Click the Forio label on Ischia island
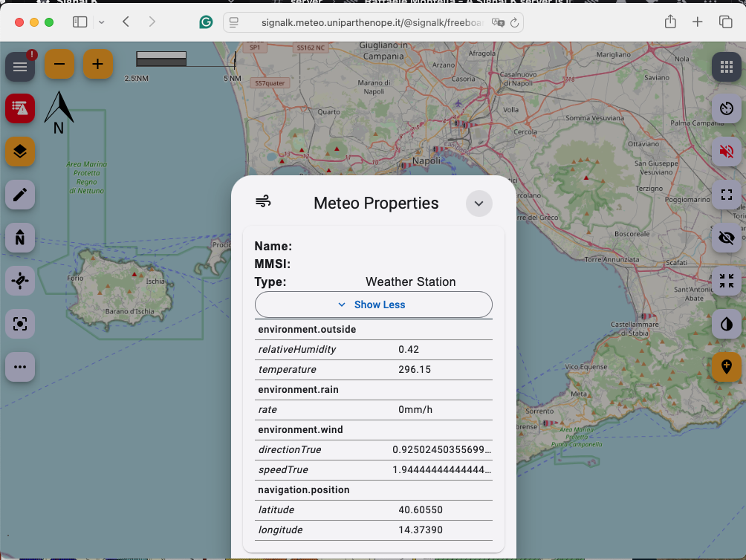 [x=75, y=278]
